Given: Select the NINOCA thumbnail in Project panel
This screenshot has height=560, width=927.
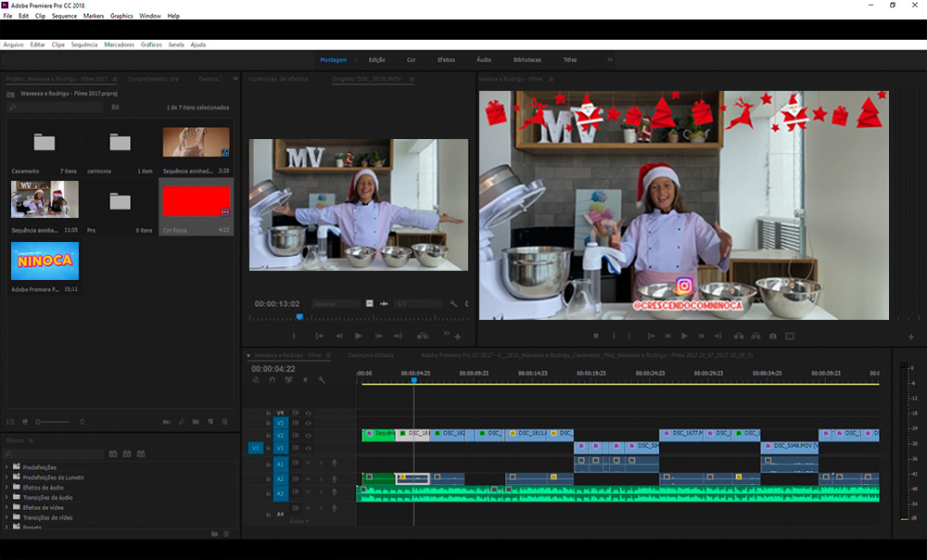Looking at the screenshot, I should click(x=44, y=261).
